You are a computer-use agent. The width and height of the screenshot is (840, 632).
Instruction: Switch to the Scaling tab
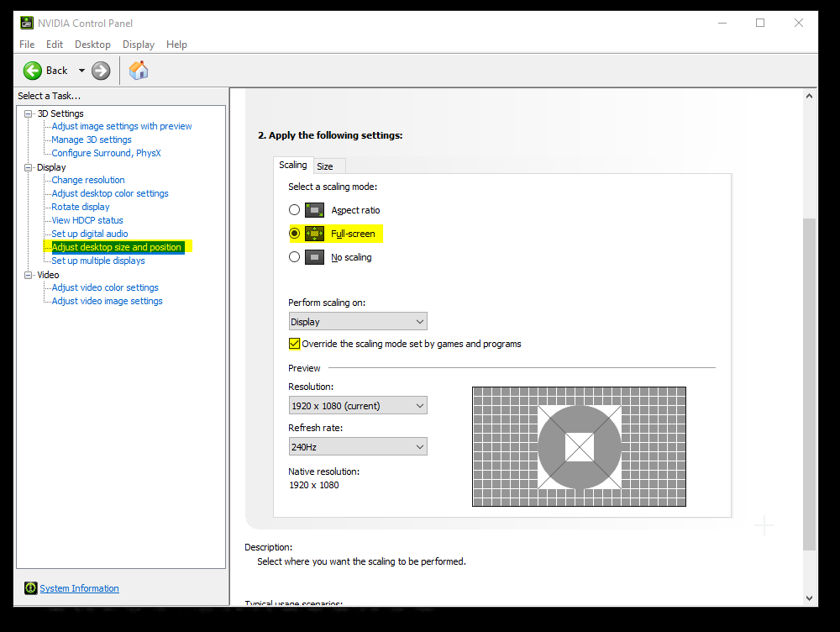click(293, 165)
